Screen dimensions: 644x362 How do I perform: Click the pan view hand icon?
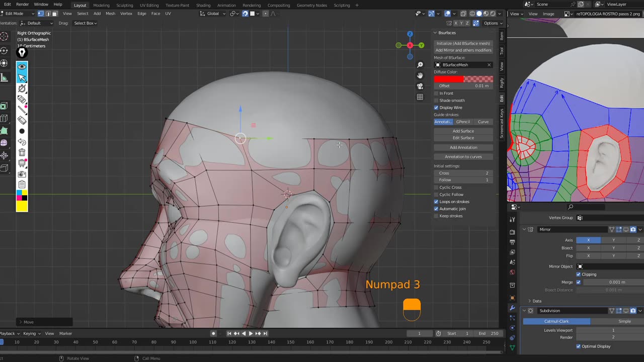coord(420,75)
